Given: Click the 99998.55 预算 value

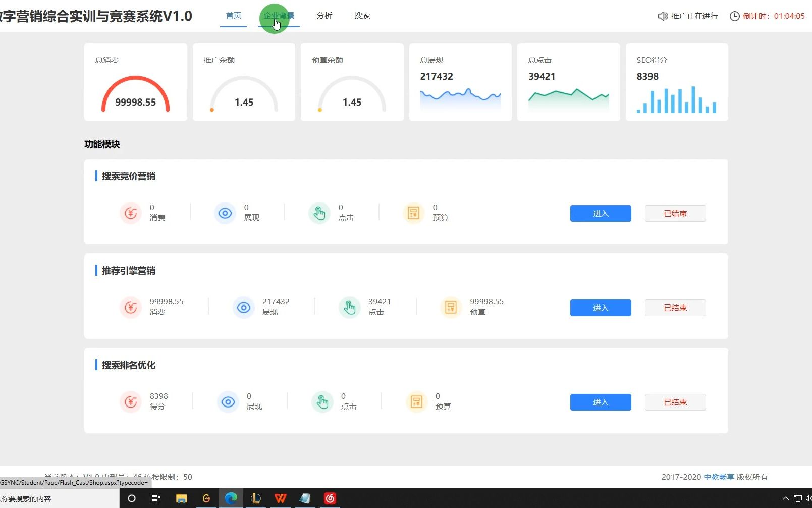Looking at the screenshot, I should coord(486,302).
